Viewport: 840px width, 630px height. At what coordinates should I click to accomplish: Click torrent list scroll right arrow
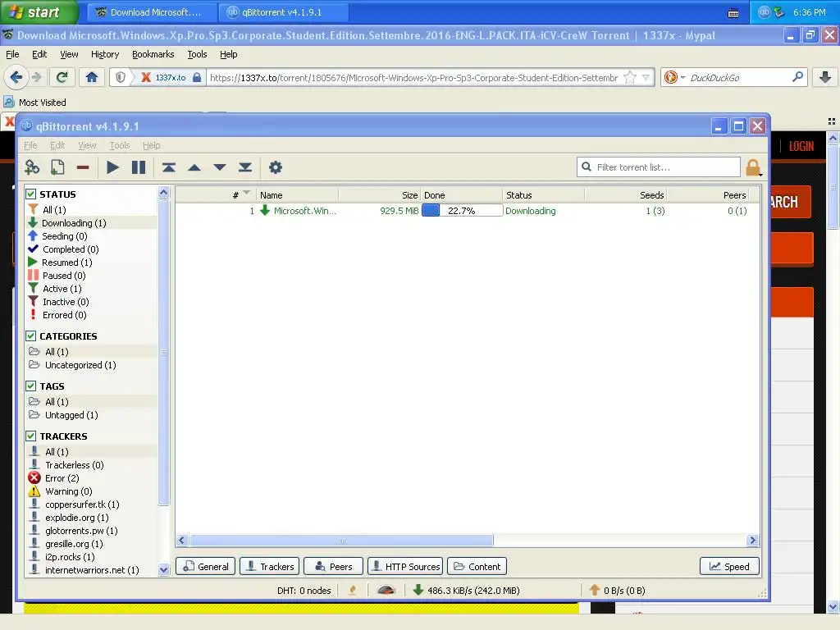point(753,540)
